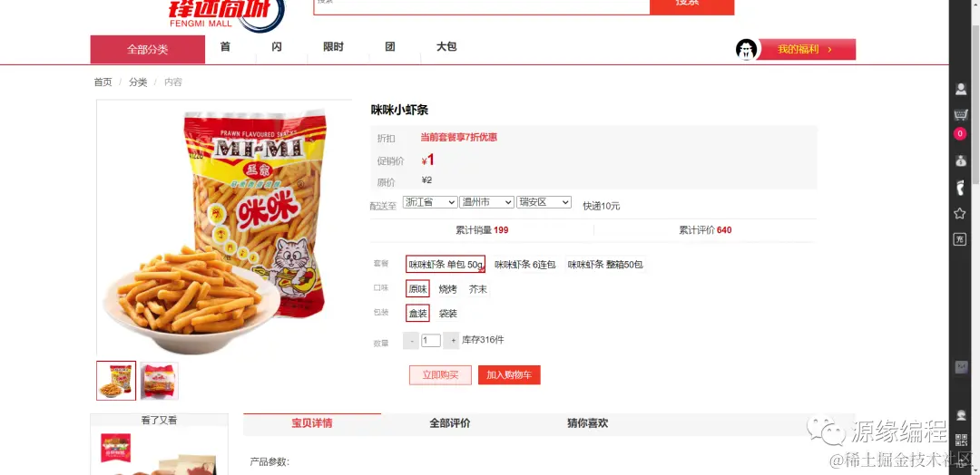980x475 pixels.
Task: Choose the 咪咪虾条 6连包 package option
Action: pyautogui.click(x=525, y=265)
